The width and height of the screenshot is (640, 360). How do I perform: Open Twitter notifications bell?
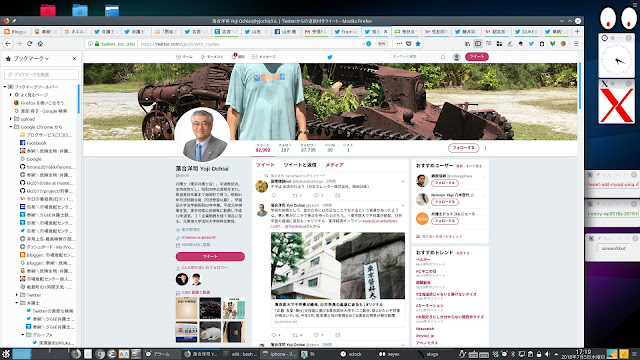click(x=238, y=57)
